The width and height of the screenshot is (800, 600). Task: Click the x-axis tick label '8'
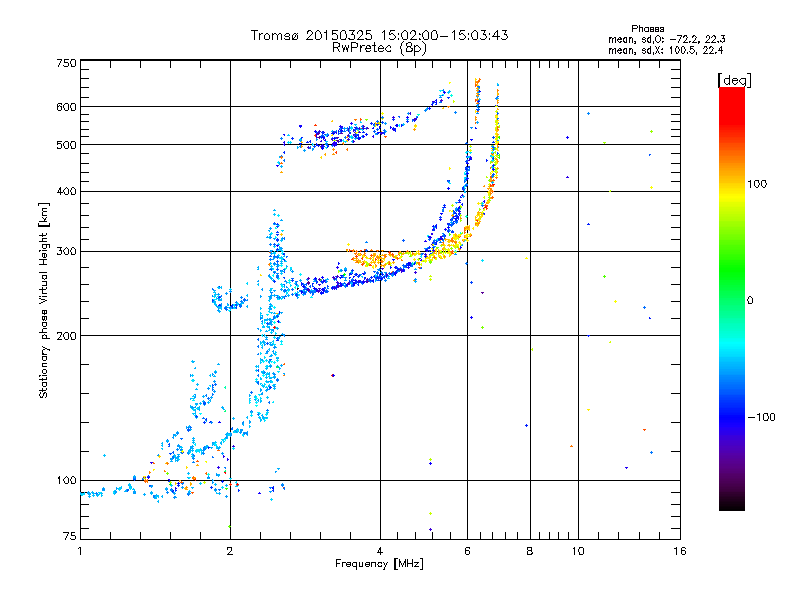click(x=530, y=551)
